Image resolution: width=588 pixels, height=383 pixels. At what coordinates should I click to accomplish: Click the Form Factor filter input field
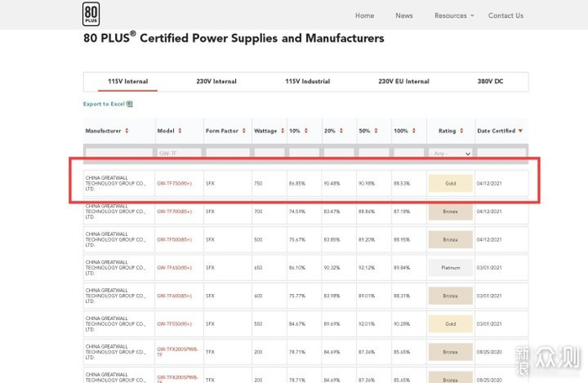click(x=228, y=154)
